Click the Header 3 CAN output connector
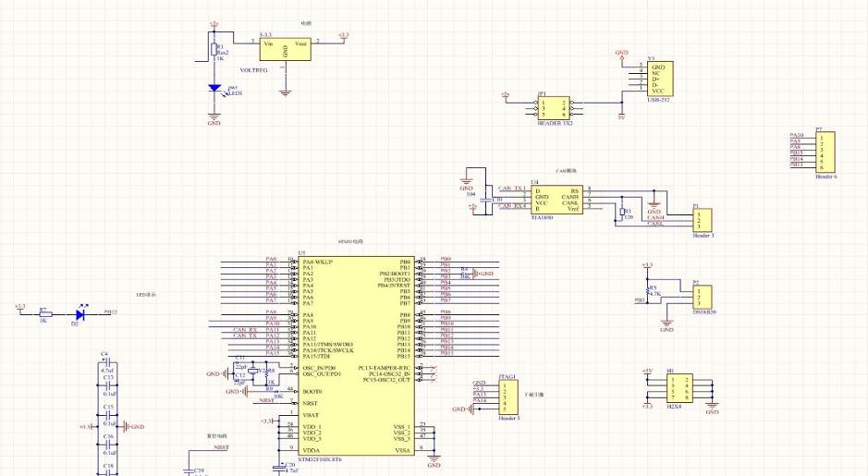 (x=703, y=220)
